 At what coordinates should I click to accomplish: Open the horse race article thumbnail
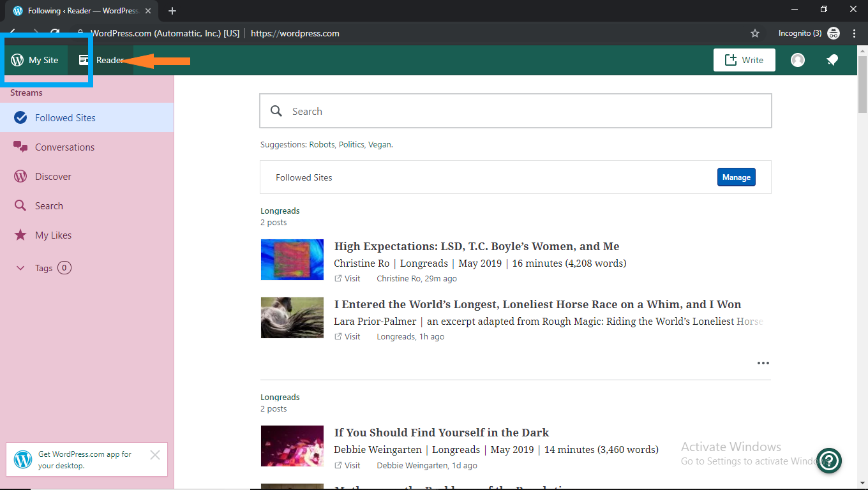tap(292, 318)
